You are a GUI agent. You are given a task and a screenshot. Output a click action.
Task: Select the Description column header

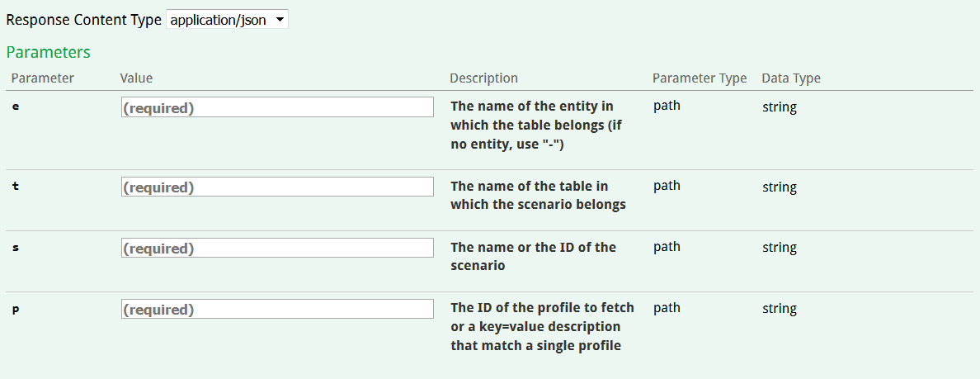click(483, 78)
